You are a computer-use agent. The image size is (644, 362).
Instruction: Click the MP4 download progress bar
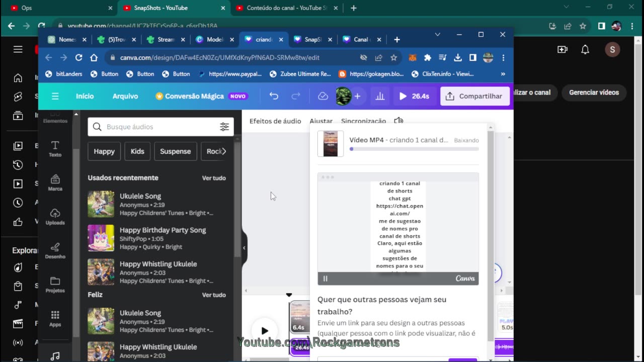click(414, 149)
